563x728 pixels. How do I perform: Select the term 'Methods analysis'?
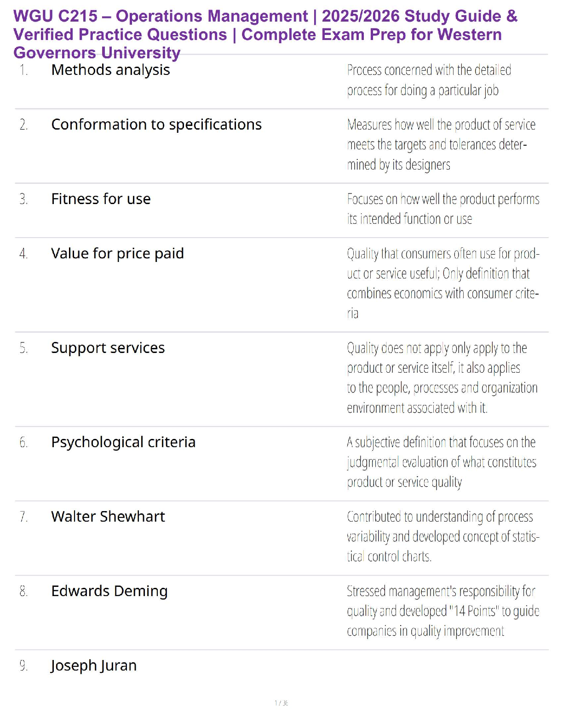[x=110, y=70]
